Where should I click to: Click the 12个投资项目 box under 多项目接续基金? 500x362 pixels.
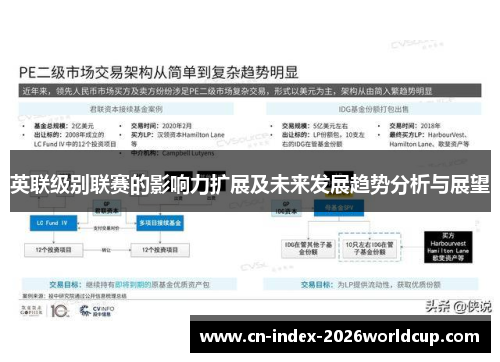click(160, 250)
